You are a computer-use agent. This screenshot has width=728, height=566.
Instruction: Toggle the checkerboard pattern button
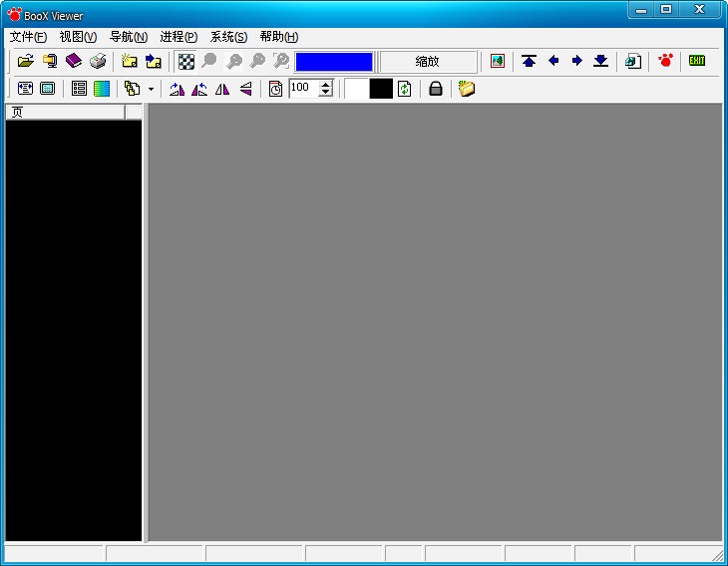click(x=185, y=61)
